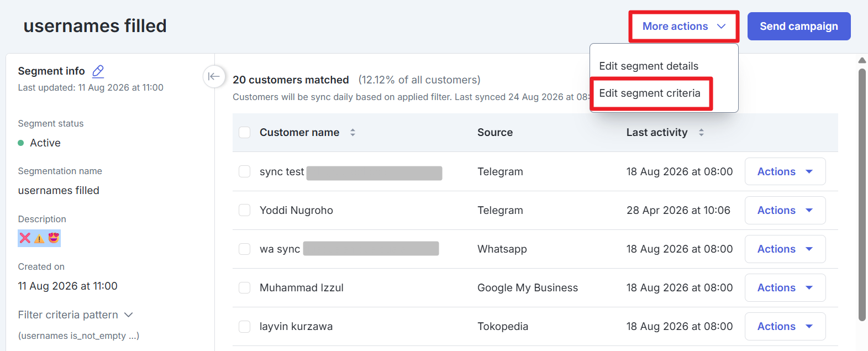Image resolution: width=868 pixels, height=351 pixels.
Task: Click the Yoddi Nugroho customer name
Action: (x=296, y=210)
